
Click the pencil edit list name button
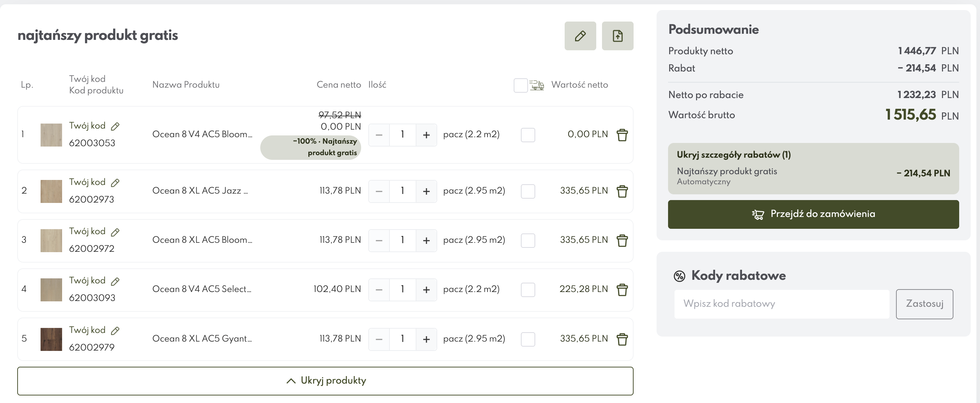pyautogui.click(x=580, y=36)
